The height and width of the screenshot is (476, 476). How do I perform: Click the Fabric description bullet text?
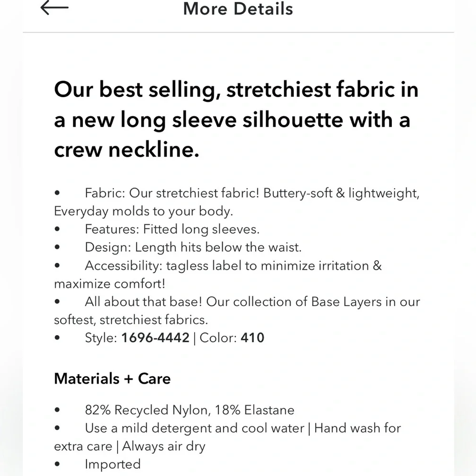[x=237, y=202]
